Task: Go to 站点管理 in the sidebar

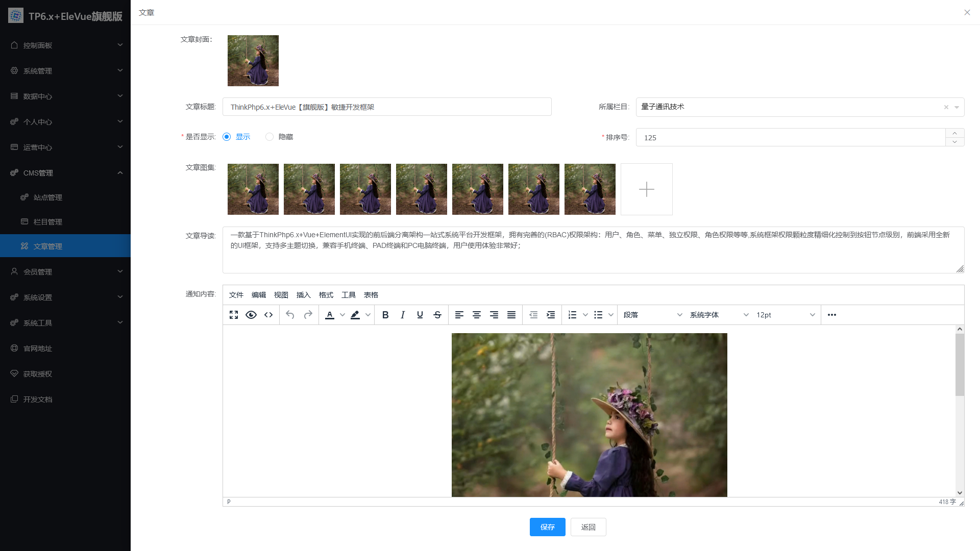Action: pyautogui.click(x=65, y=197)
